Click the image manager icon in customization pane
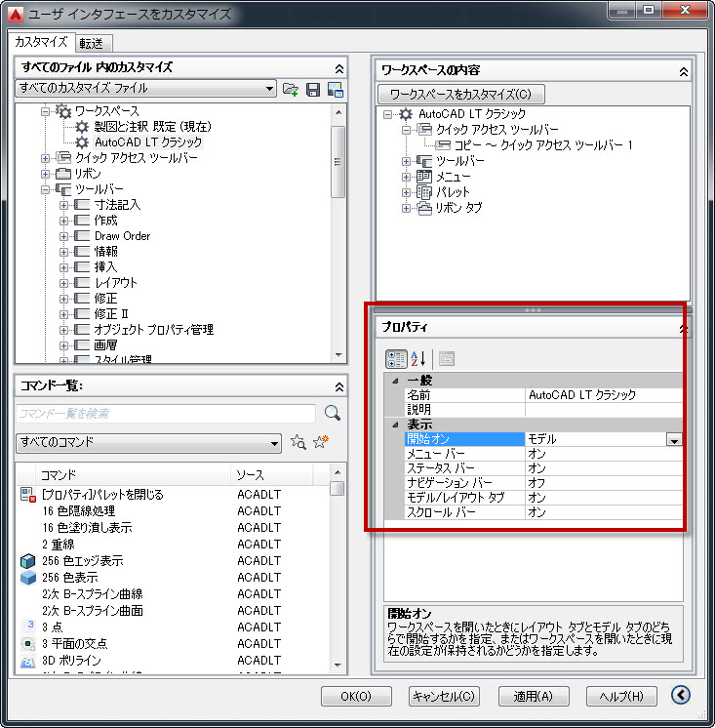The height and width of the screenshot is (728, 715). click(335, 89)
